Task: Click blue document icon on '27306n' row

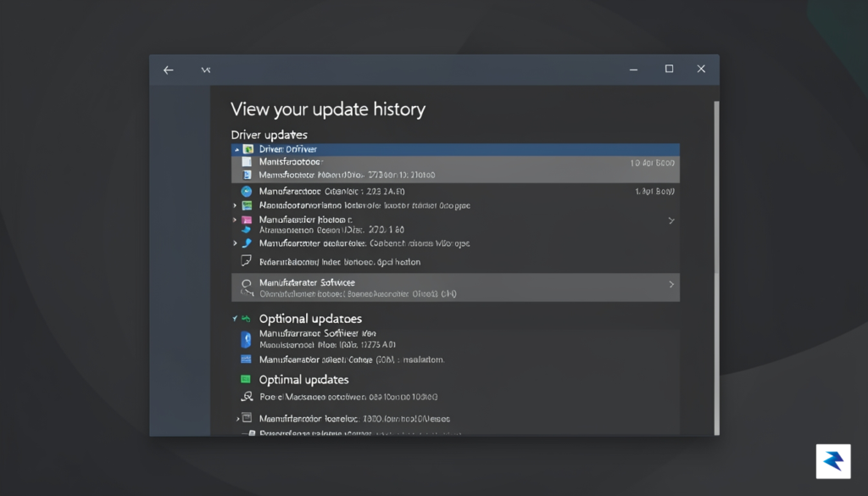Action: tap(247, 175)
